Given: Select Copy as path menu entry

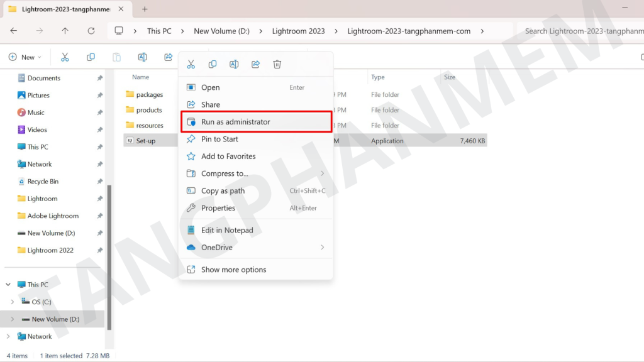Looking at the screenshot, I should 223,191.
